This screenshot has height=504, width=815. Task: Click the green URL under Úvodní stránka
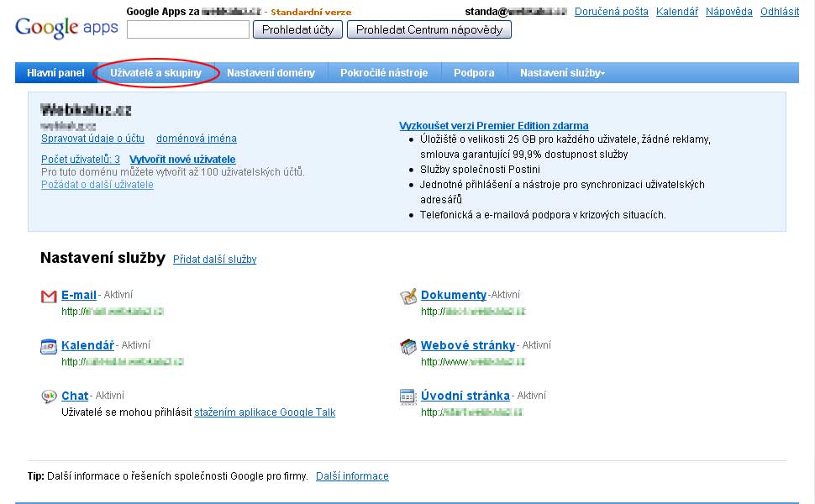[x=472, y=412]
